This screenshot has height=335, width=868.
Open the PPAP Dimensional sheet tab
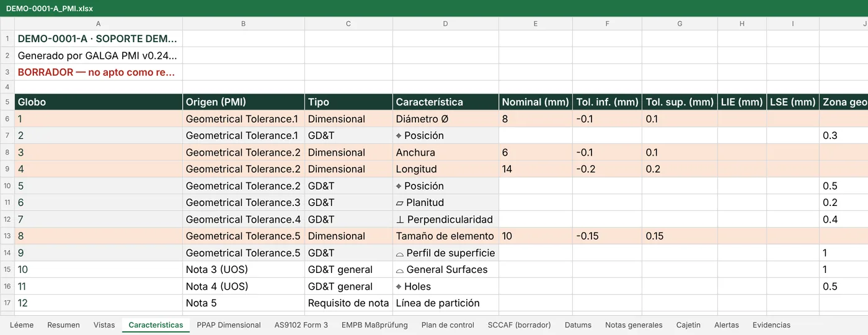[229, 325]
